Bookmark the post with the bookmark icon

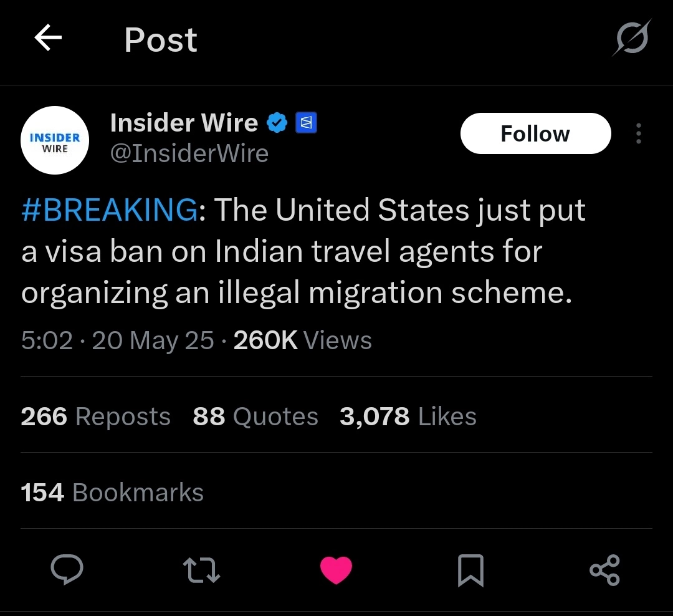[x=471, y=570]
